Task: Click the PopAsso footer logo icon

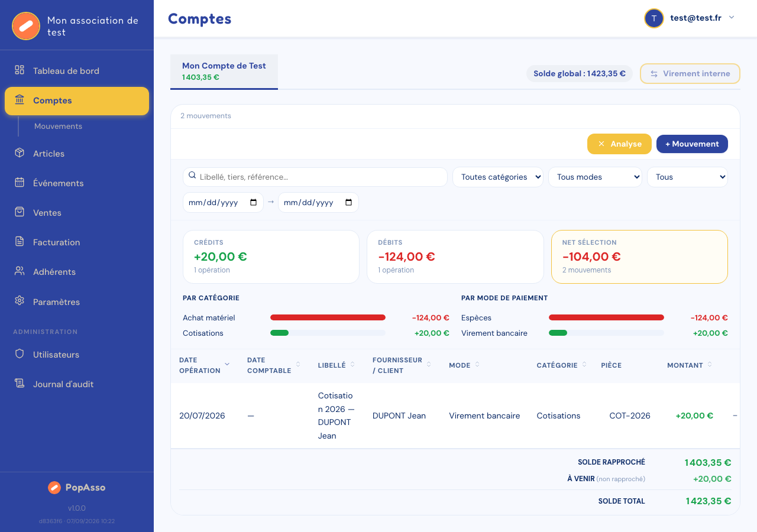Action: tap(54, 488)
